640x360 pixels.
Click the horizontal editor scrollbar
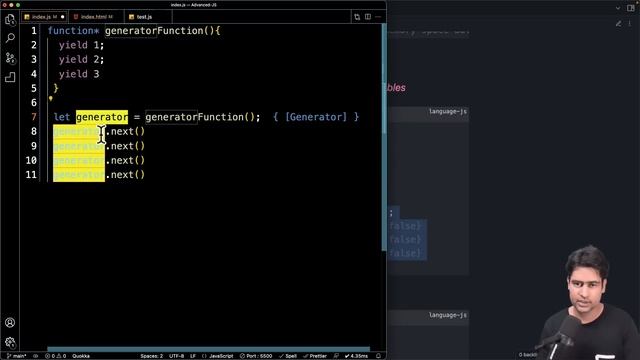click(x=209, y=349)
